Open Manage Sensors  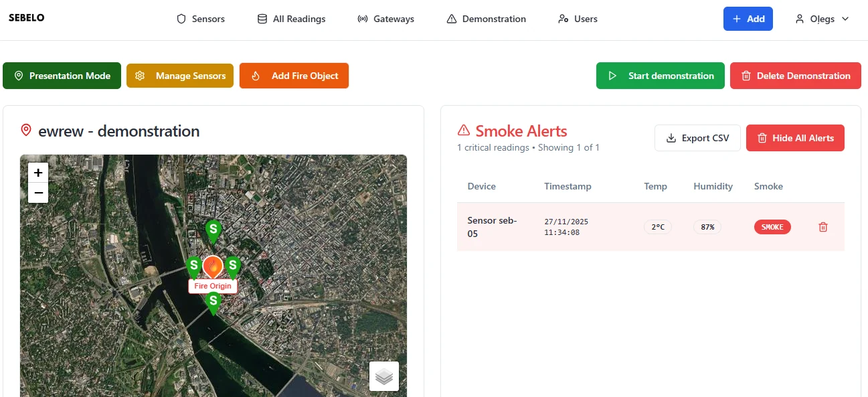[180, 76]
